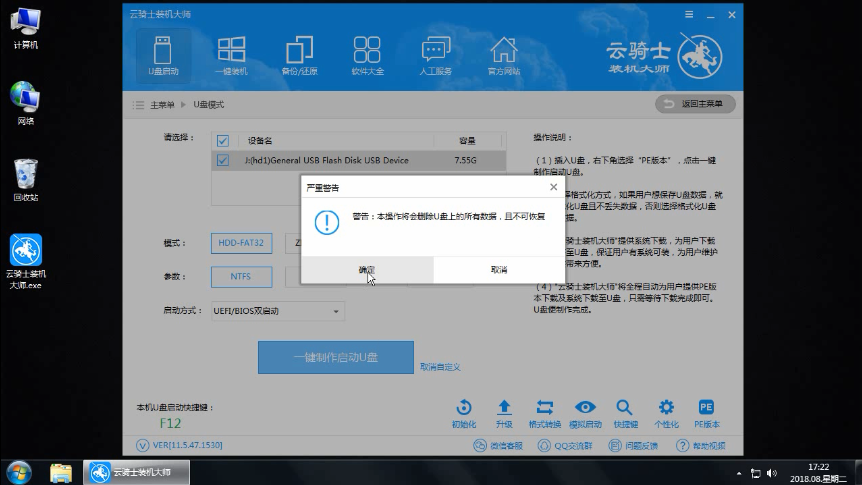Open the 人工服务 tab

pyautogui.click(x=435, y=56)
